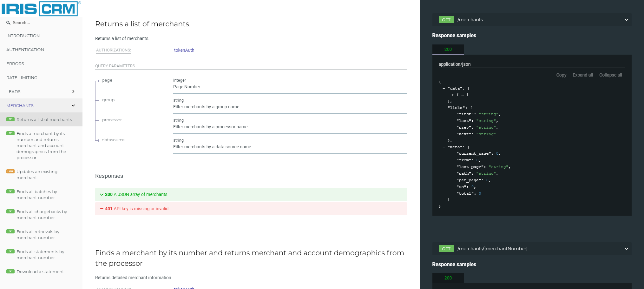Follow the tokenAuth authorization link

point(184,50)
